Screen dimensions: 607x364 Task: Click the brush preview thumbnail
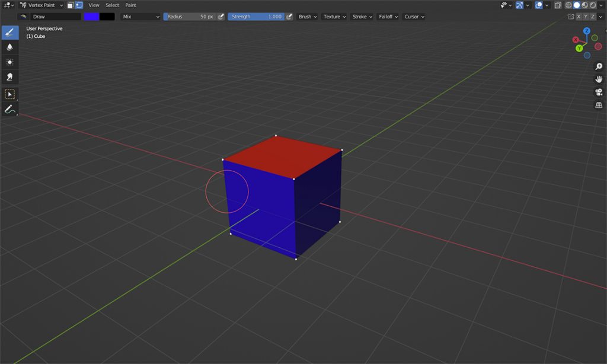coord(23,17)
